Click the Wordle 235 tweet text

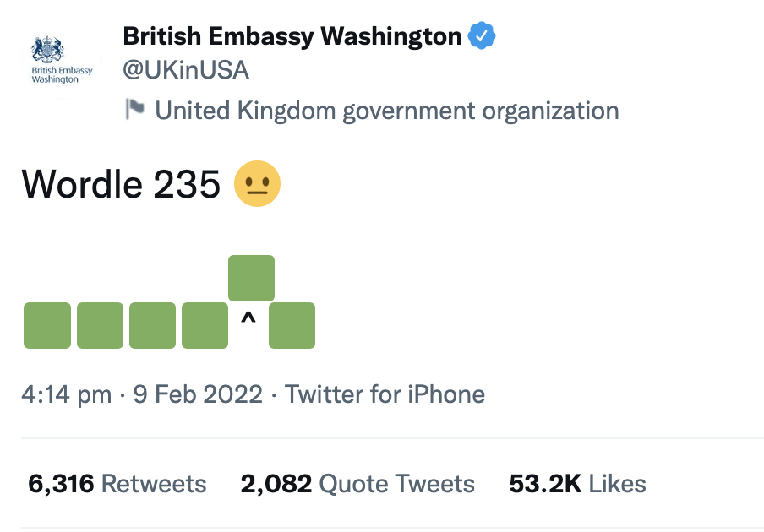(x=121, y=183)
